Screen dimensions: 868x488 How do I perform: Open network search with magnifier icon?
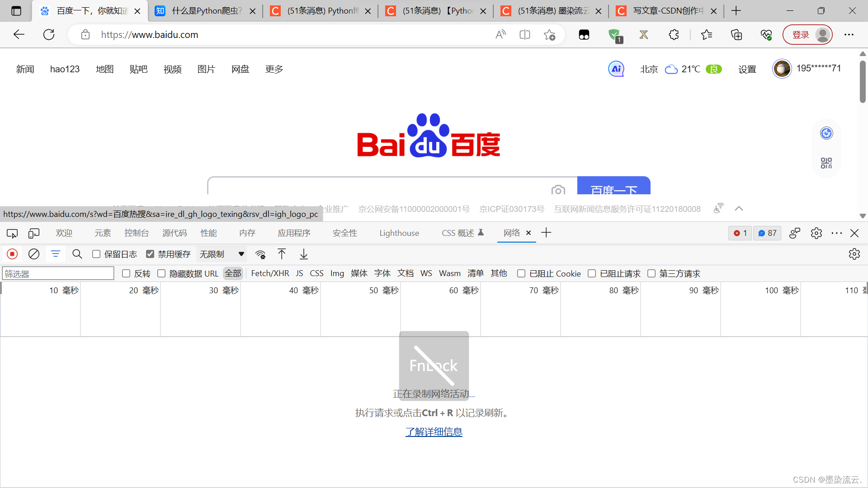tap(77, 254)
